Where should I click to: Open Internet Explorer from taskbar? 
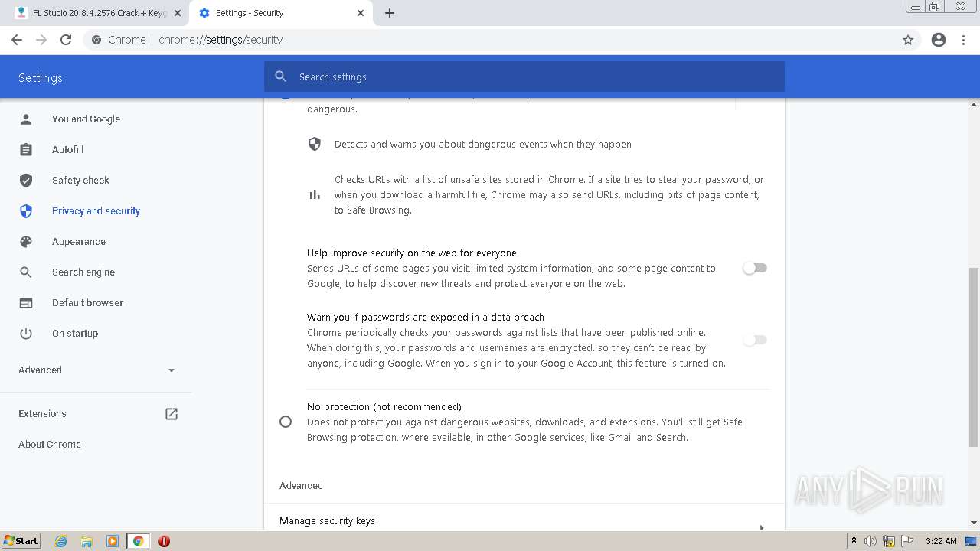click(x=60, y=541)
